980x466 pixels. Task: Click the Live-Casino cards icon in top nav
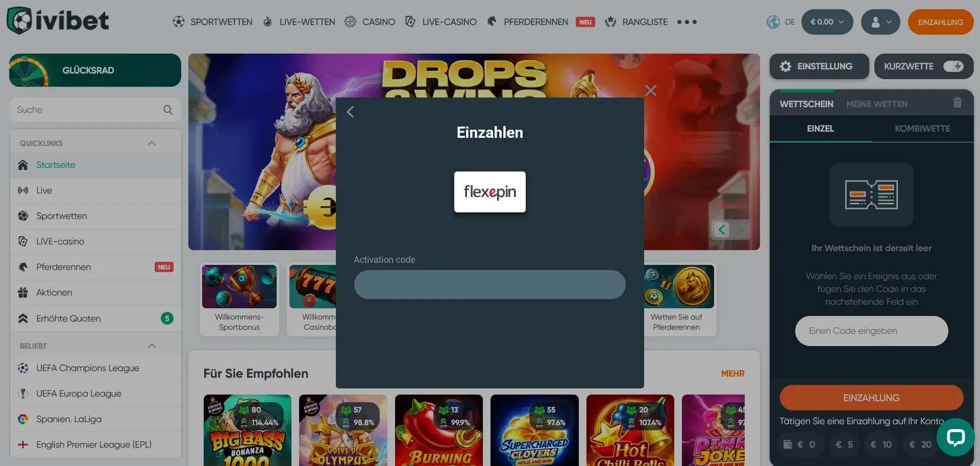410,22
